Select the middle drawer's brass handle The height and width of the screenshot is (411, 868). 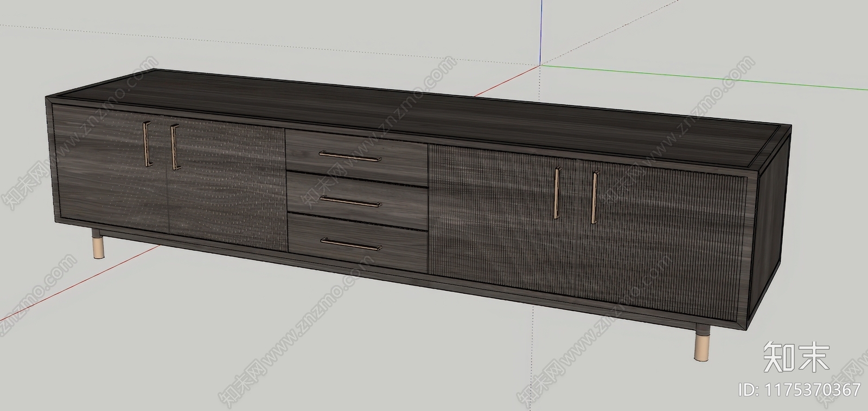pos(351,202)
